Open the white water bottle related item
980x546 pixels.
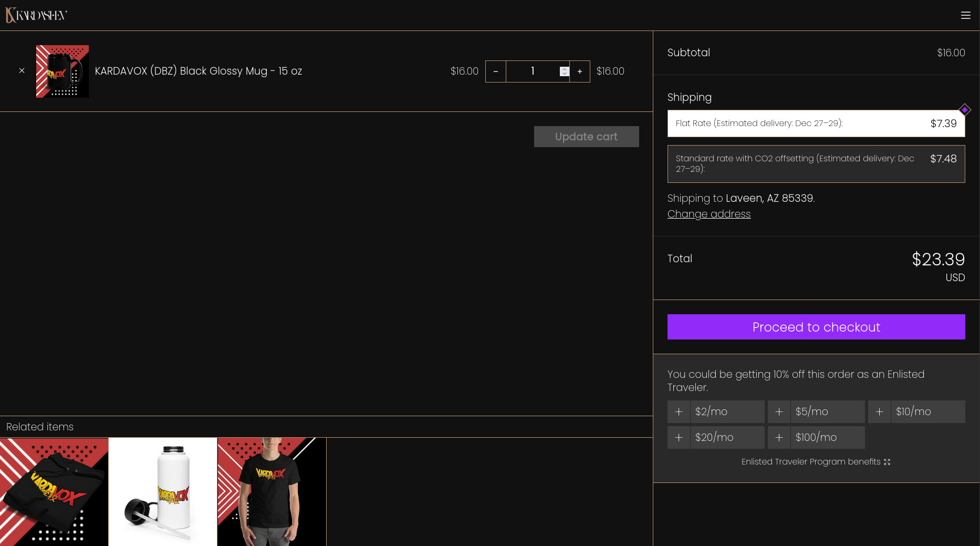[163, 492]
